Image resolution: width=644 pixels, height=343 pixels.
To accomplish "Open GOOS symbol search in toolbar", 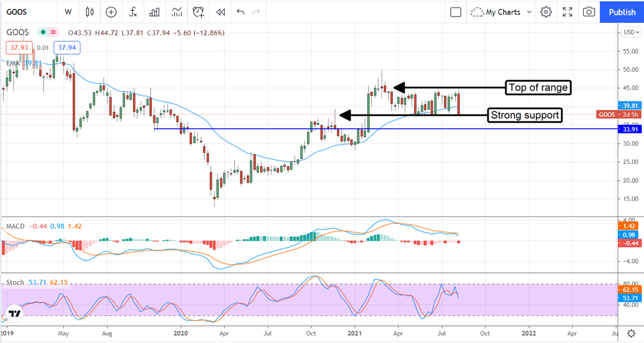I will point(18,12).
